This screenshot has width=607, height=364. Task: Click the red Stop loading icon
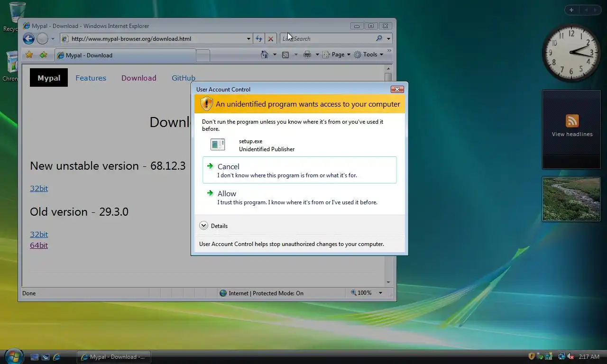pos(271,39)
